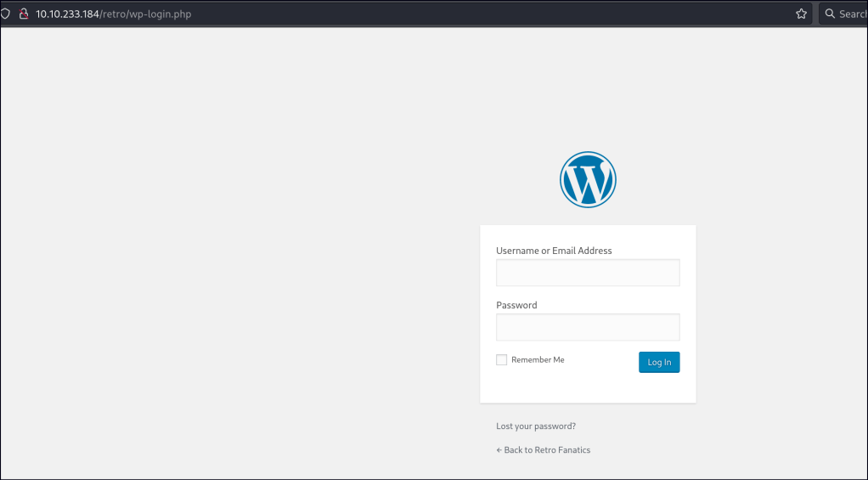
Task: Click the Username or Email Address label
Action: tap(554, 251)
